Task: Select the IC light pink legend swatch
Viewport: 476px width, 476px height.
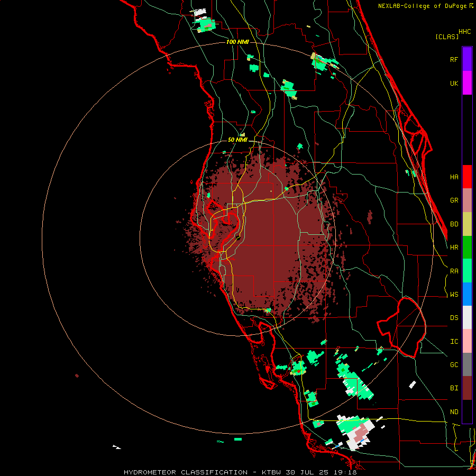Action: tap(467, 341)
